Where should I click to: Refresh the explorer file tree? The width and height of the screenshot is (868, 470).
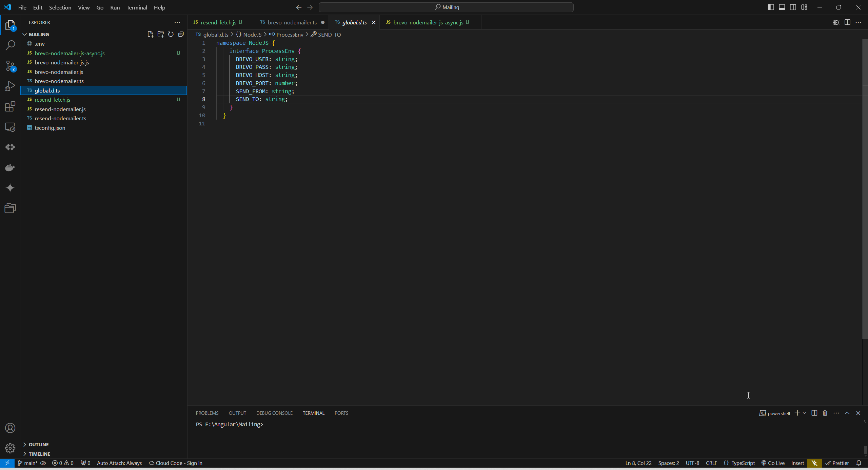171,34
